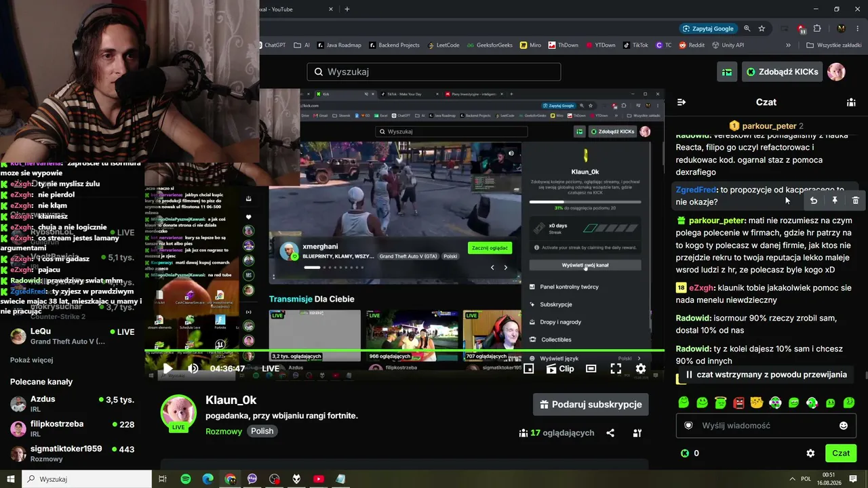This screenshot has width=868, height=488.
Task: Show more bookmarks with the double chevron
Action: tap(788, 45)
